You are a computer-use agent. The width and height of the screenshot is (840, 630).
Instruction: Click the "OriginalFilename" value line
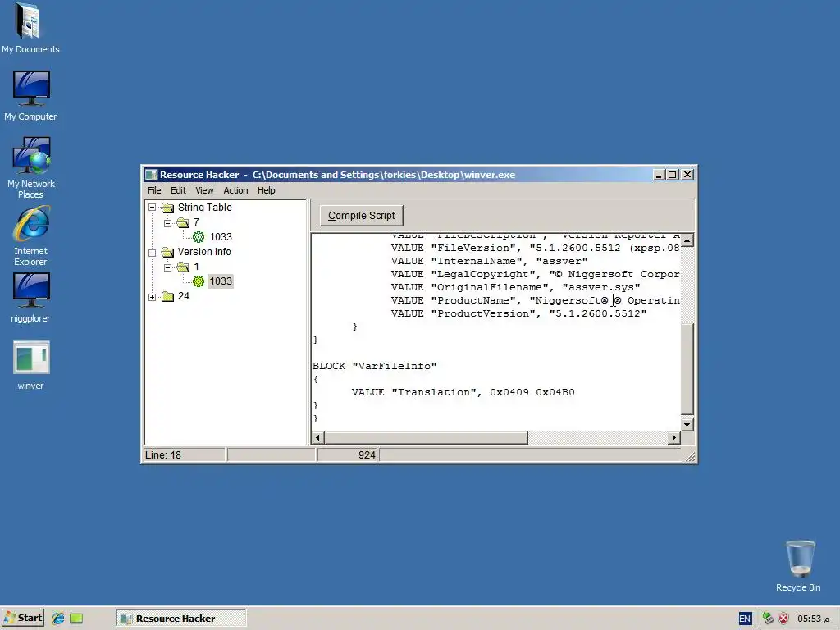(x=515, y=287)
